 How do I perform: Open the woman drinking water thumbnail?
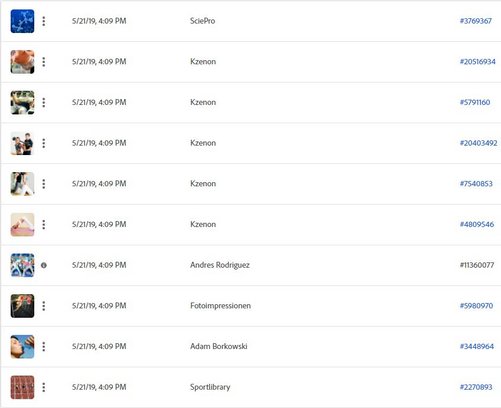click(22, 347)
